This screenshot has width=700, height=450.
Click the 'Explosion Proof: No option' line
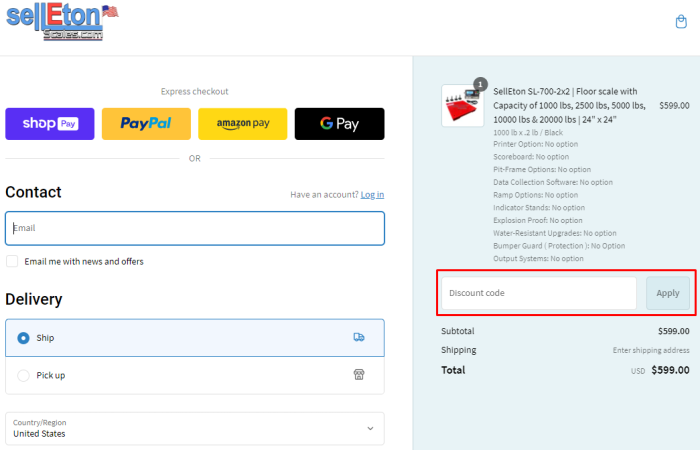tap(538, 220)
